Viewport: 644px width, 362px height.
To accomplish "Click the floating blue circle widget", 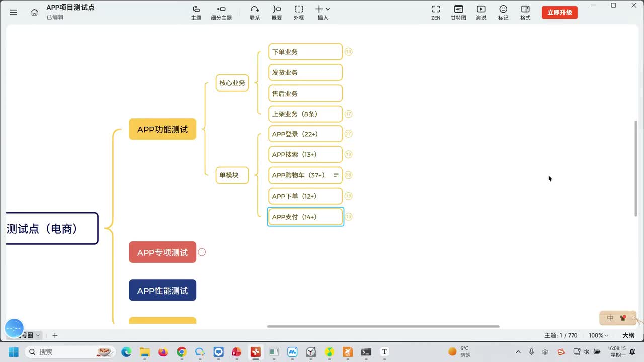I will click(14, 328).
